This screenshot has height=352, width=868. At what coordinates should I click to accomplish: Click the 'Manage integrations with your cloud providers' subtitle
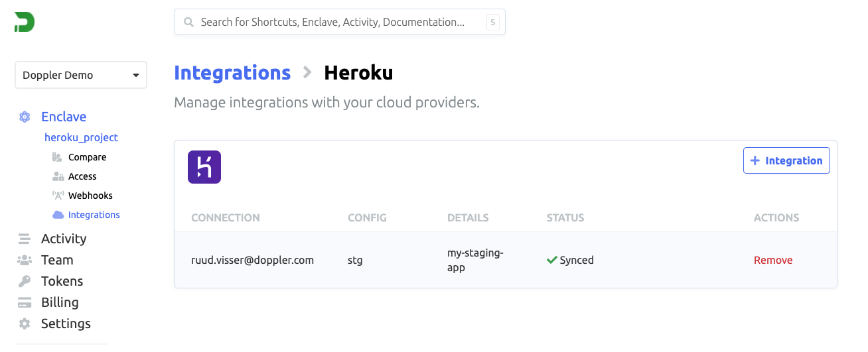coord(326,103)
